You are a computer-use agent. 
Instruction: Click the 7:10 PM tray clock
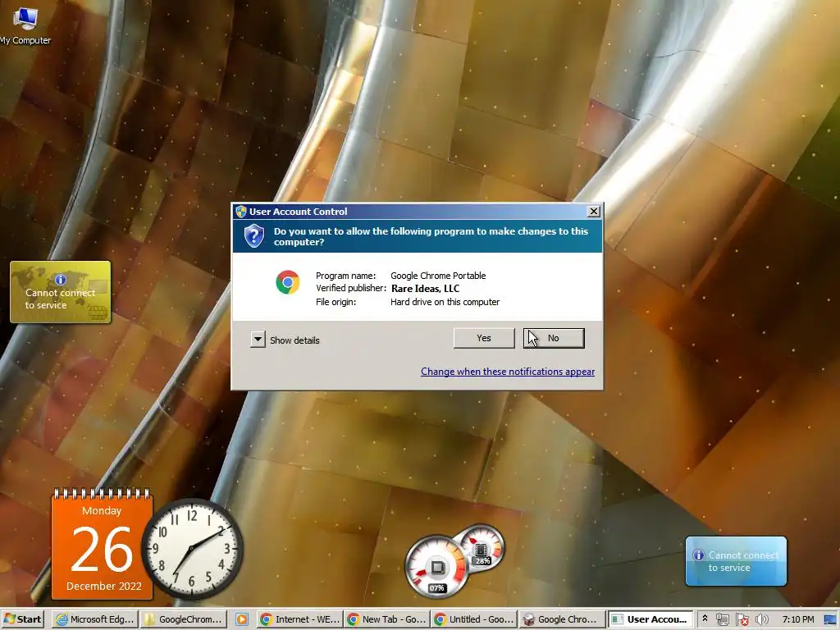point(797,619)
